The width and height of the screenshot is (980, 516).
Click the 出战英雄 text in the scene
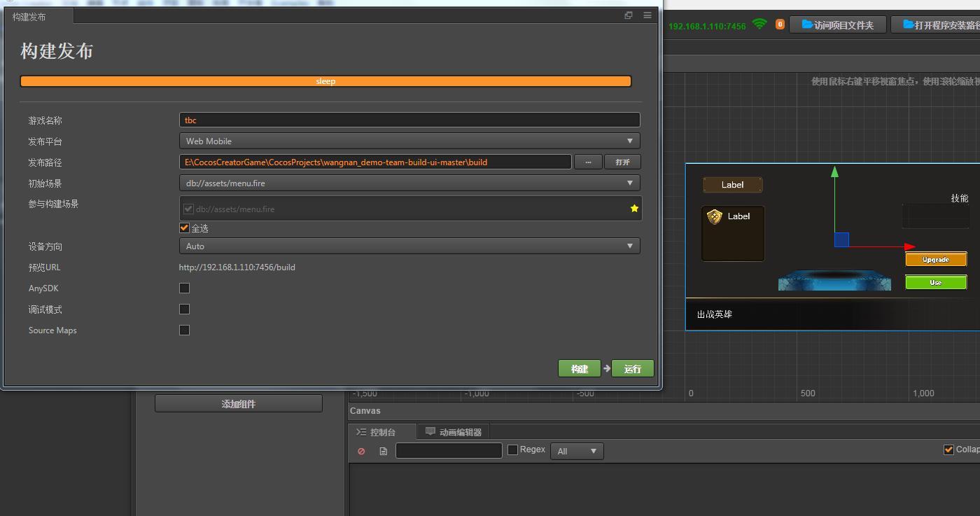click(x=715, y=314)
